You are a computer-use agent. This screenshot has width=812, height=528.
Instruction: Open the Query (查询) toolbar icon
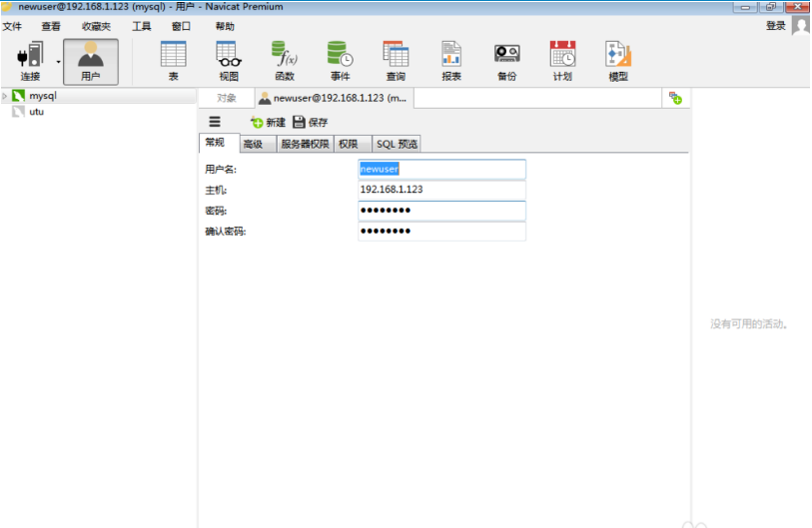coord(396,61)
